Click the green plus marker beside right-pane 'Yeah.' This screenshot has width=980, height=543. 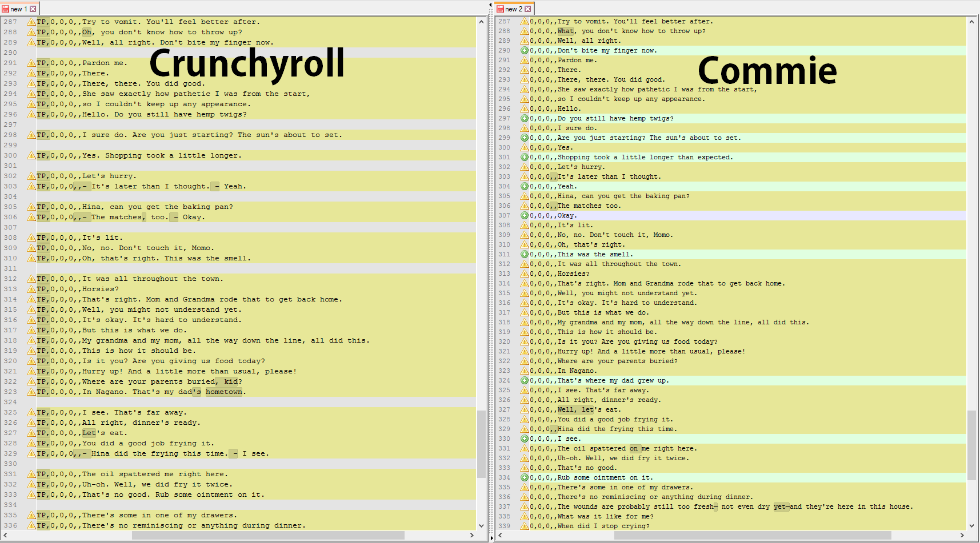coord(524,186)
